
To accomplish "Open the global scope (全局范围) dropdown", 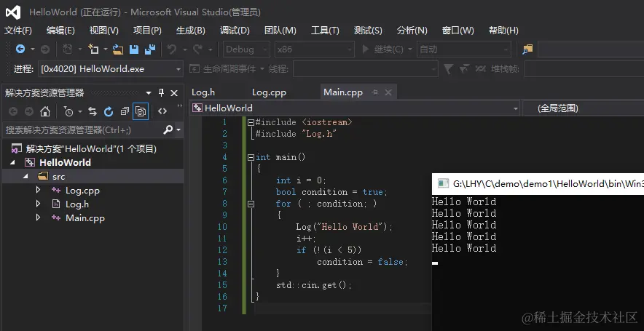I will (x=583, y=108).
